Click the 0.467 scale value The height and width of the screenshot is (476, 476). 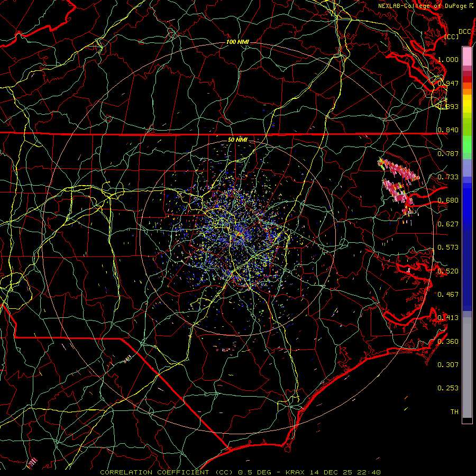(x=448, y=294)
